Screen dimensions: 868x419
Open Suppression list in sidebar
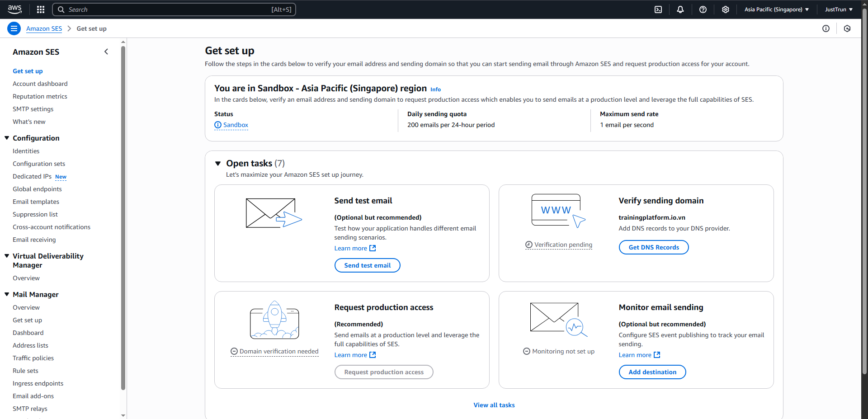click(35, 214)
